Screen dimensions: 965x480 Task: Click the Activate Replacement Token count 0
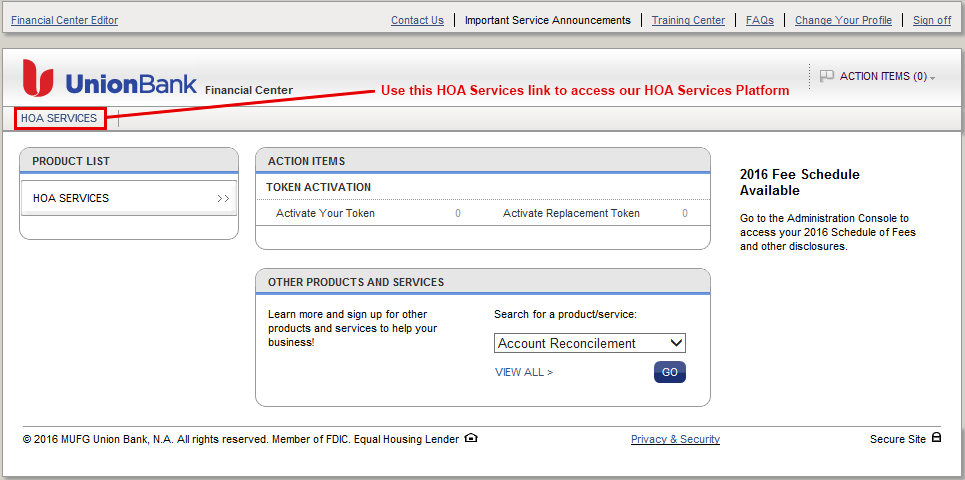pos(685,214)
